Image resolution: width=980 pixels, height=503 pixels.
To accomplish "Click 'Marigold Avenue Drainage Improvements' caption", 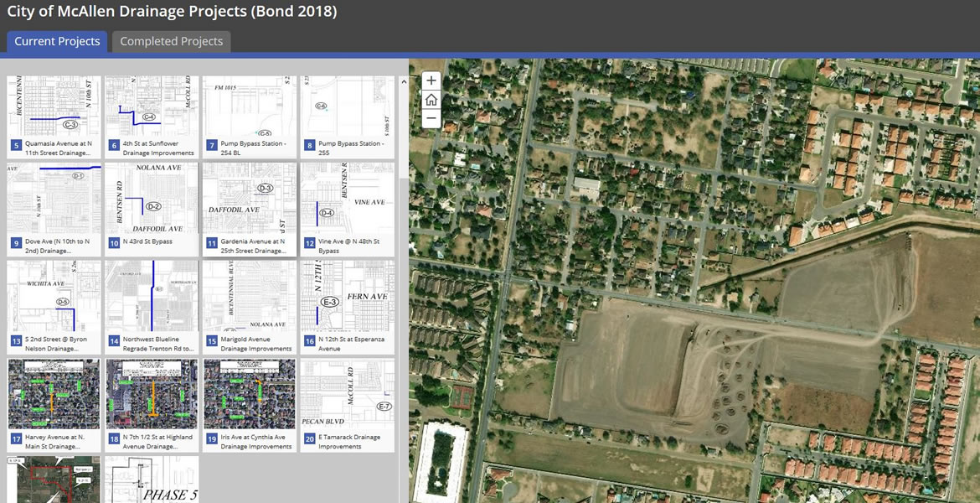I will (x=256, y=344).
